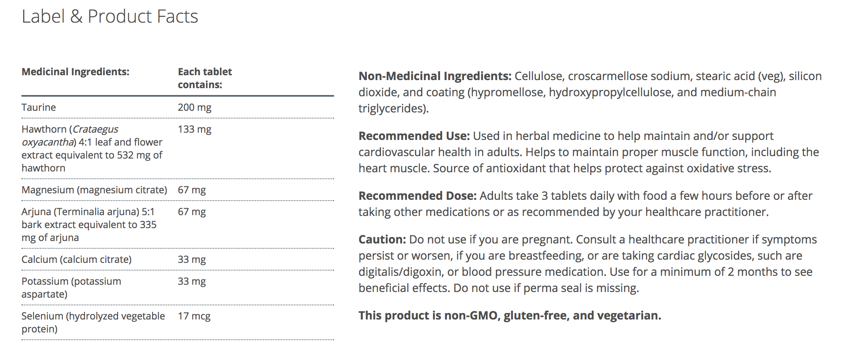The image size is (868, 347).
Task: Click the 133 mg Hawthorn amount
Action: click(x=195, y=129)
